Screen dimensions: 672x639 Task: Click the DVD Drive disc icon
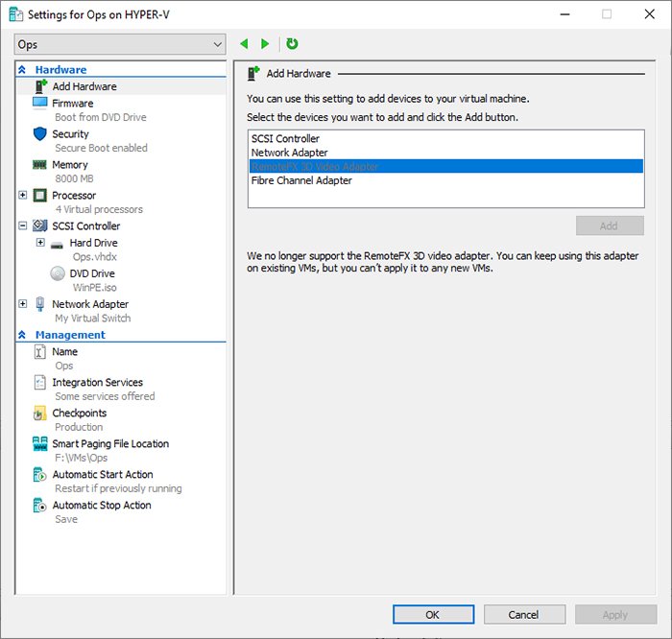57,273
